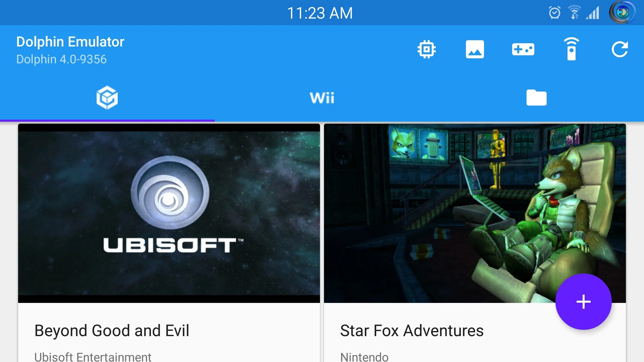Tap the Dolphin notification icon in status bar
This screenshot has height=362, width=644.
pyautogui.click(x=622, y=12)
